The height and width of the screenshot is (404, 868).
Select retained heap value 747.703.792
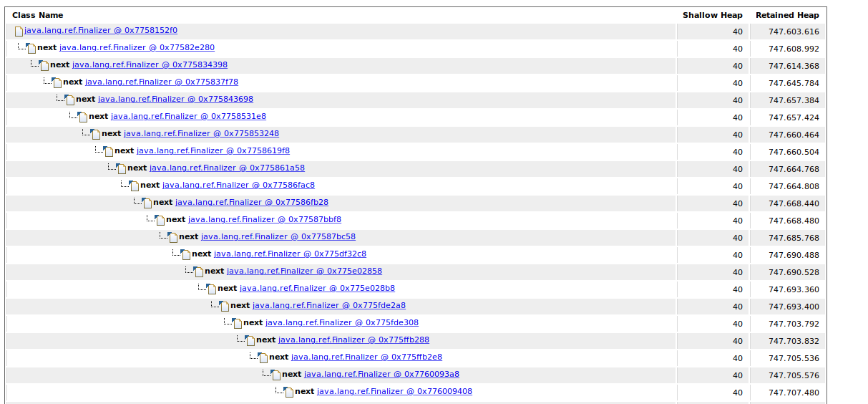click(x=794, y=324)
